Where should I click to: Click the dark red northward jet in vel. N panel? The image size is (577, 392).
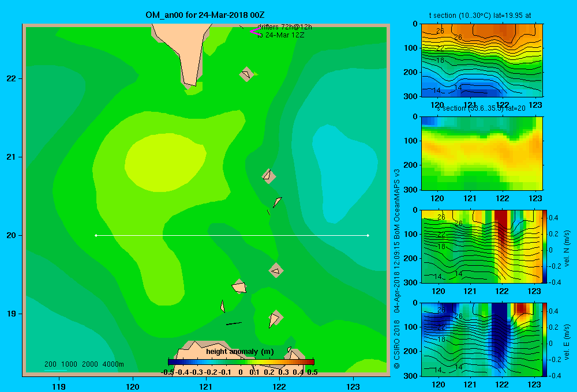[x=501, y=228]
